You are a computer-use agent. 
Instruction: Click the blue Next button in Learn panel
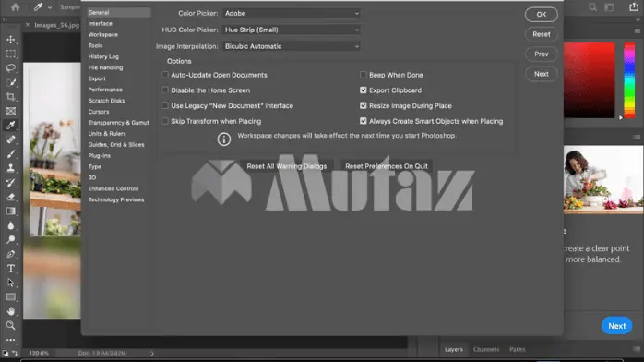pyautogui.click(x=617, y=326)
